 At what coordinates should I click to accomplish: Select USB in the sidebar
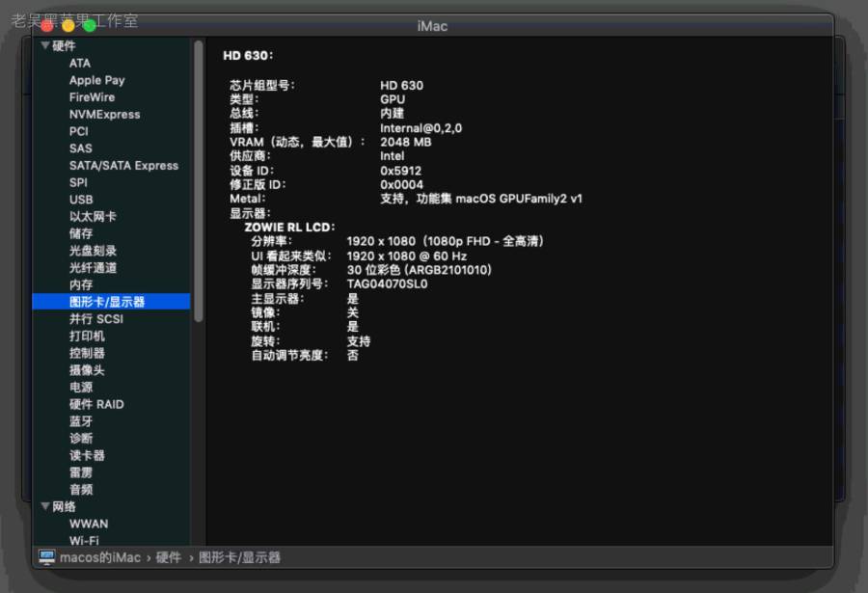pyautogui.click(x=81, y=200)
